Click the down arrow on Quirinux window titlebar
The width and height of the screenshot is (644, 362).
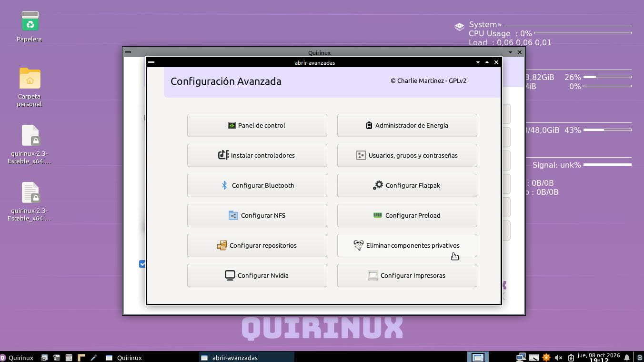click(x=510, y=52)
